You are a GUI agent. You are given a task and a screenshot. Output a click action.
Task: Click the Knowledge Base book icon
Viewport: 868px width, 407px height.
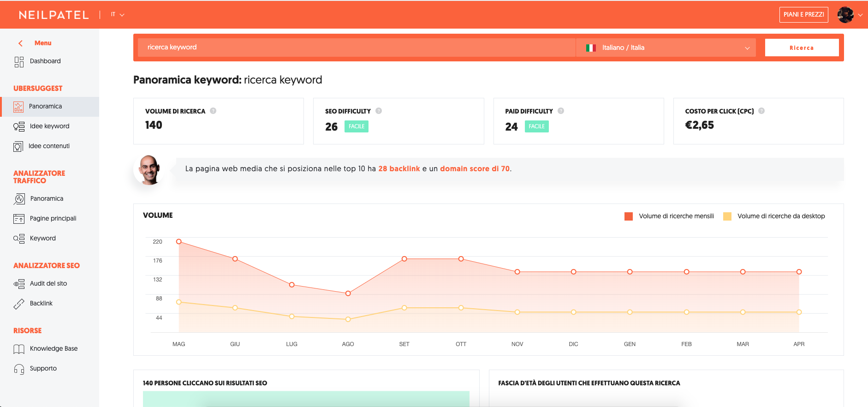[19, 349]
